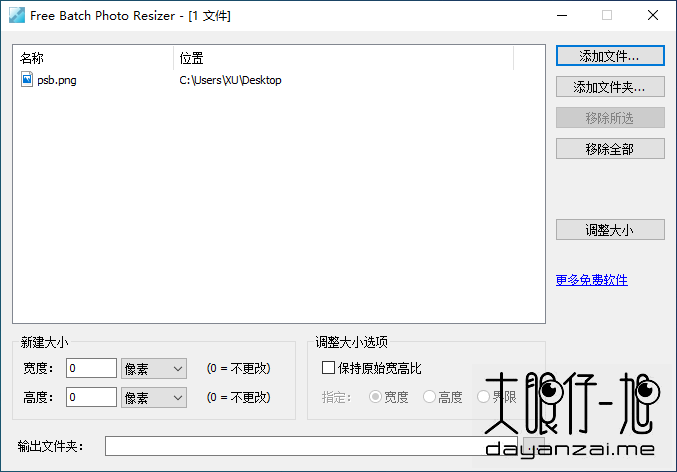Minimize the Free Batch Photo Resizer window
This screenshot has width=677, height=472.
[x=562, y=16]
